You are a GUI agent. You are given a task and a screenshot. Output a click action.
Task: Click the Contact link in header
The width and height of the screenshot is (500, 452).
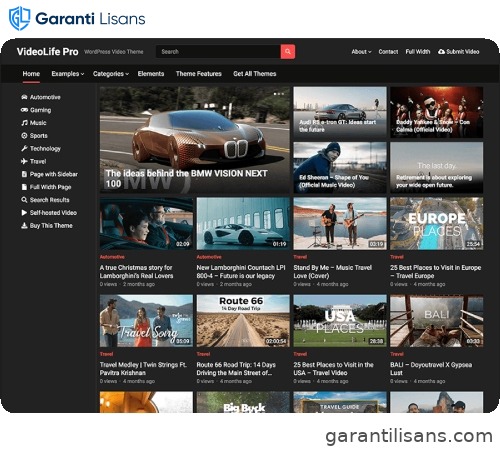point(388,52)
